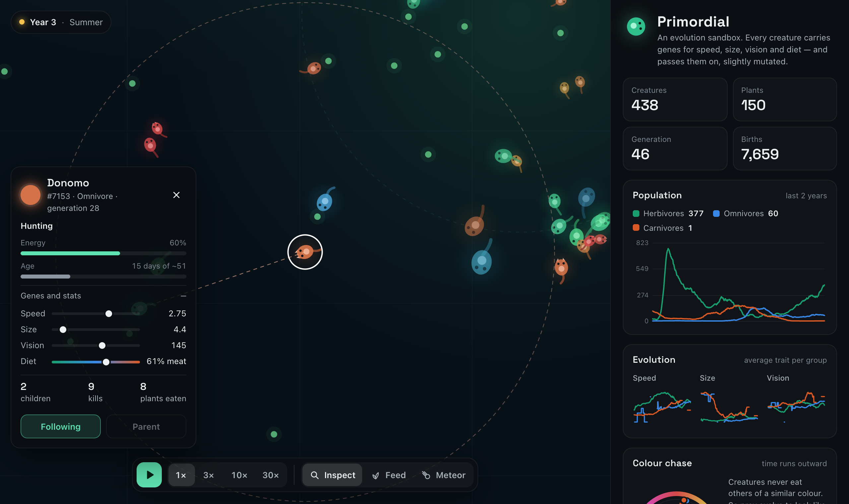Click the "last 2 years" range label
The image size is (849, 504).
click(806, 196)
